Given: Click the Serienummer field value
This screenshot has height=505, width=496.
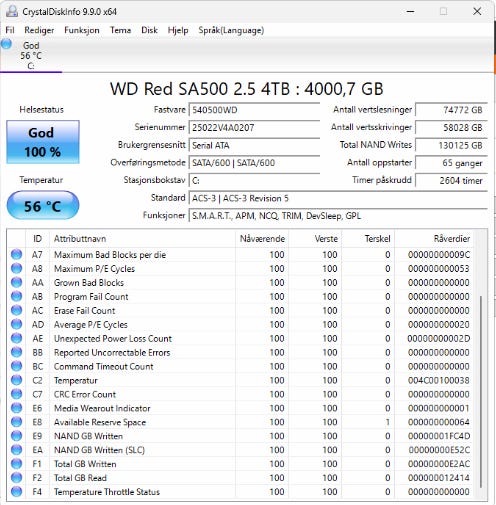Looking at the screenshot, I should click(x=254, y=128).
